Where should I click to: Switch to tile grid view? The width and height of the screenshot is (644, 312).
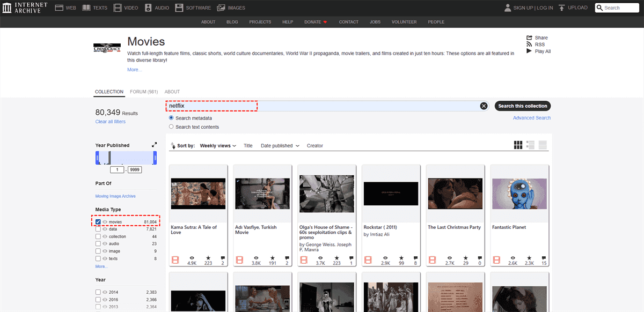(518, 145)
